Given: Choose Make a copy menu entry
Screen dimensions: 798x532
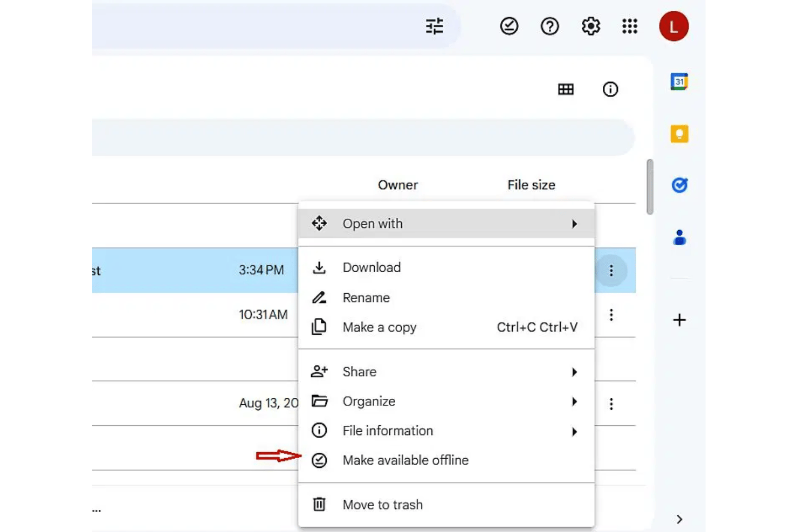Looking at the screenshot, I should [446, 327].
